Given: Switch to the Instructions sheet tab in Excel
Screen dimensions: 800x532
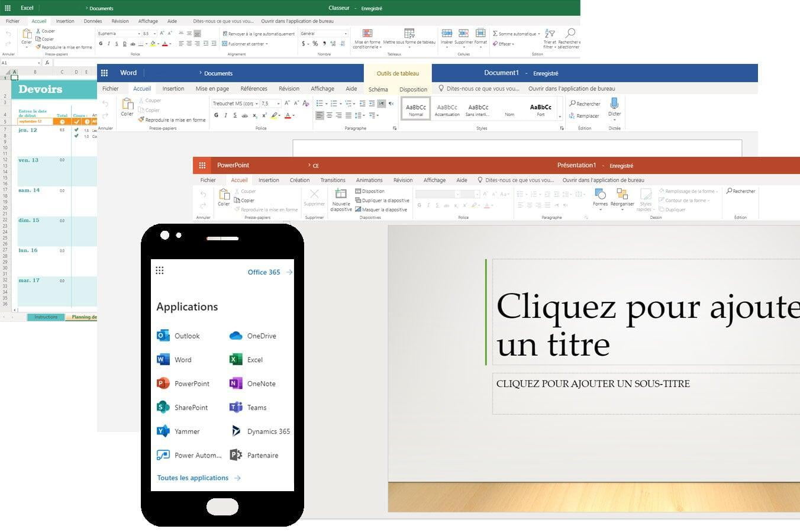Looking at the screenshot, I should (46, 317).
